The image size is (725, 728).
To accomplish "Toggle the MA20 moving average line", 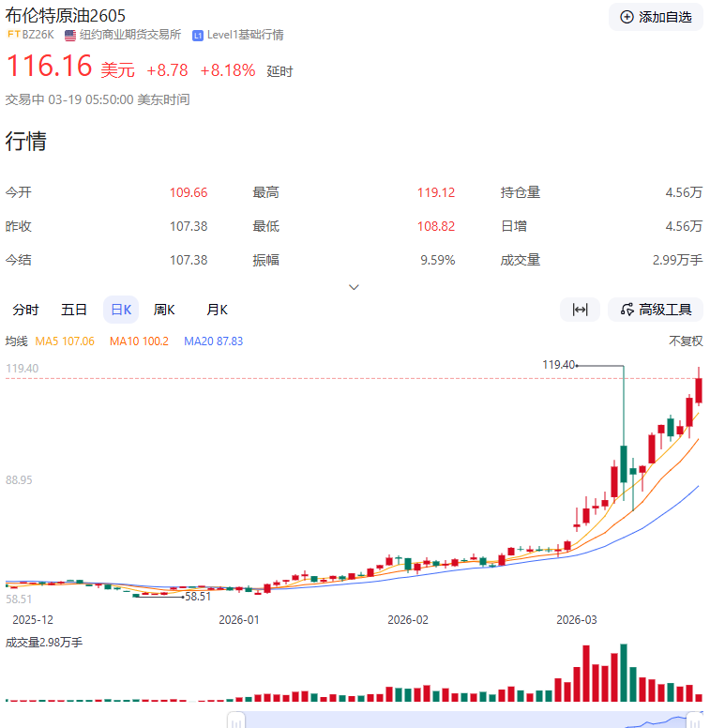I will [213, 341].
